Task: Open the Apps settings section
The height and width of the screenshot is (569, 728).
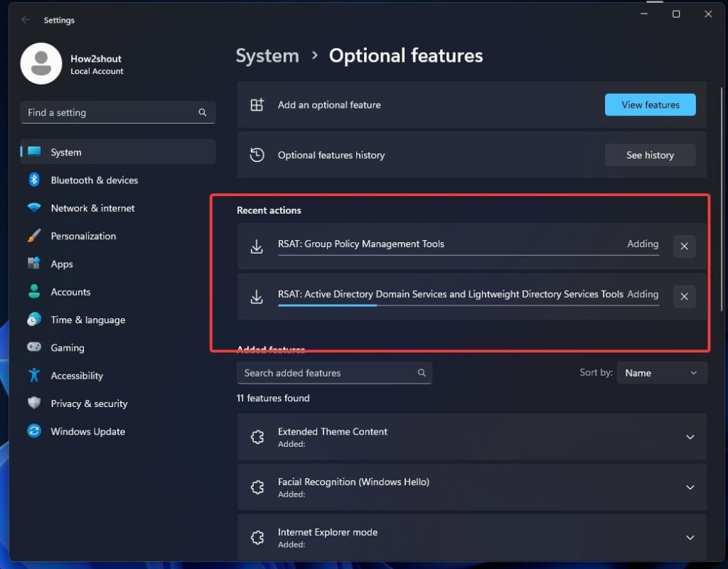Action: click(x=62, y=264)
